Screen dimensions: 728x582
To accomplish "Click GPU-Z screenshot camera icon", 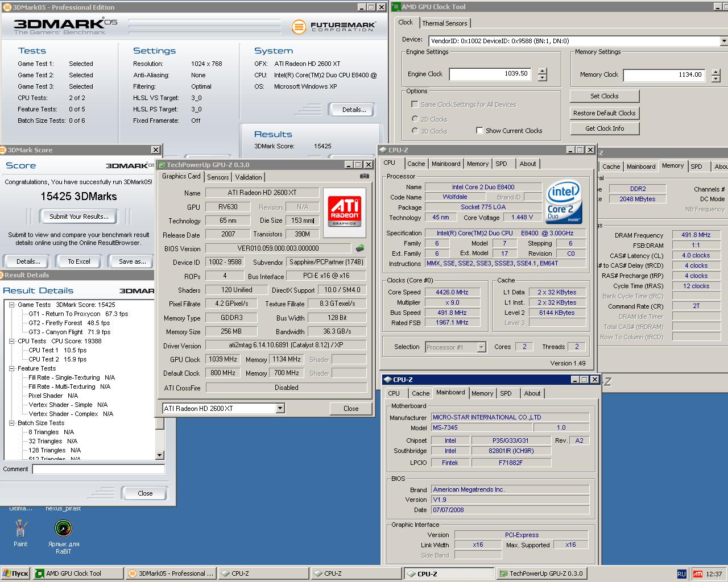I will click(x=364, y=176).
